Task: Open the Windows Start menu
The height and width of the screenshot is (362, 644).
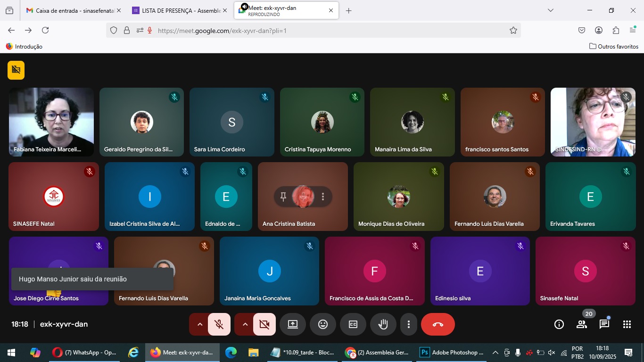Action: pos(11,353)
